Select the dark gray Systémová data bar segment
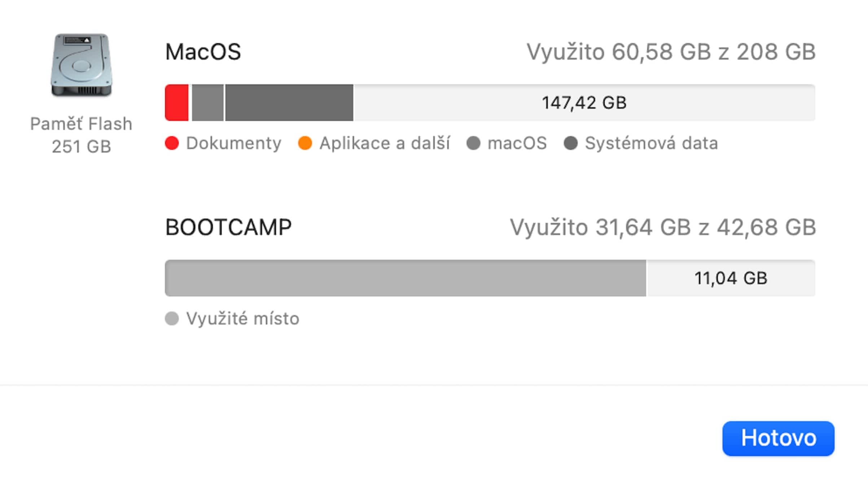 pos(289,103)
